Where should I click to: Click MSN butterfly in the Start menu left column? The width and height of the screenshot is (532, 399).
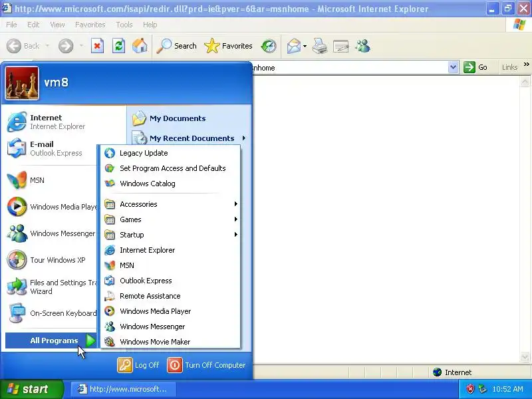coord(51,180)
